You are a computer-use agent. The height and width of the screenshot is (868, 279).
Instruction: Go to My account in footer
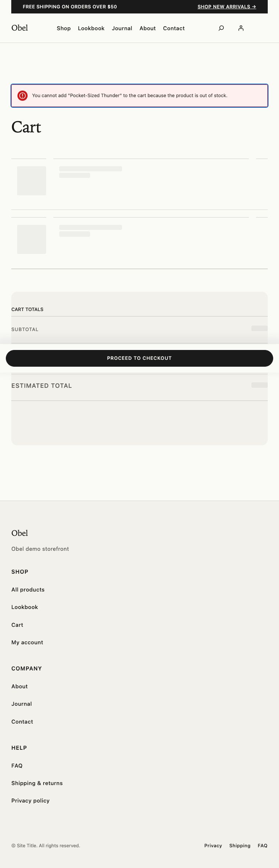coord(27,642)
